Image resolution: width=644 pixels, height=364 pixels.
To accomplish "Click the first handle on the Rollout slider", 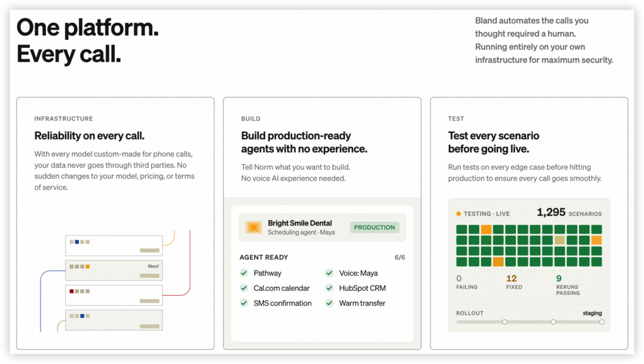I will point(504,322).
